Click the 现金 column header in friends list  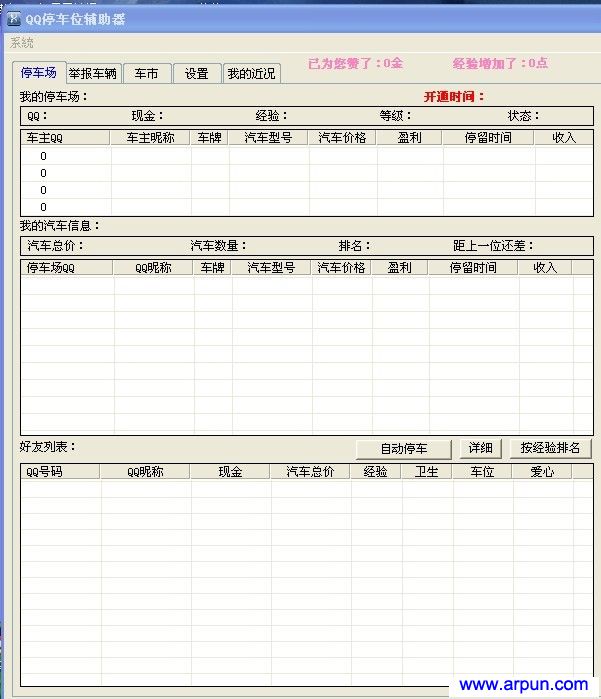231,472
